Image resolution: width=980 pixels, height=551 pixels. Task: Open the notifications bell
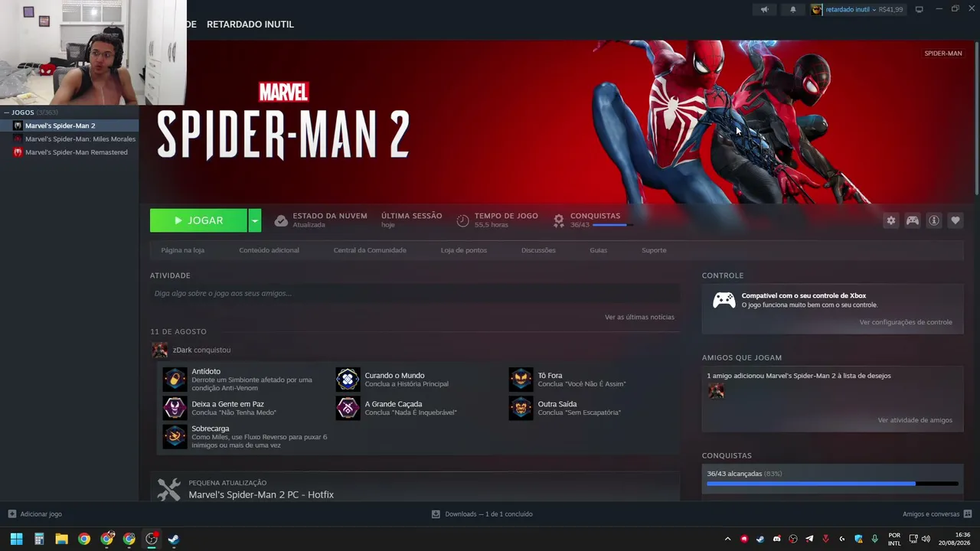(793, 9)
